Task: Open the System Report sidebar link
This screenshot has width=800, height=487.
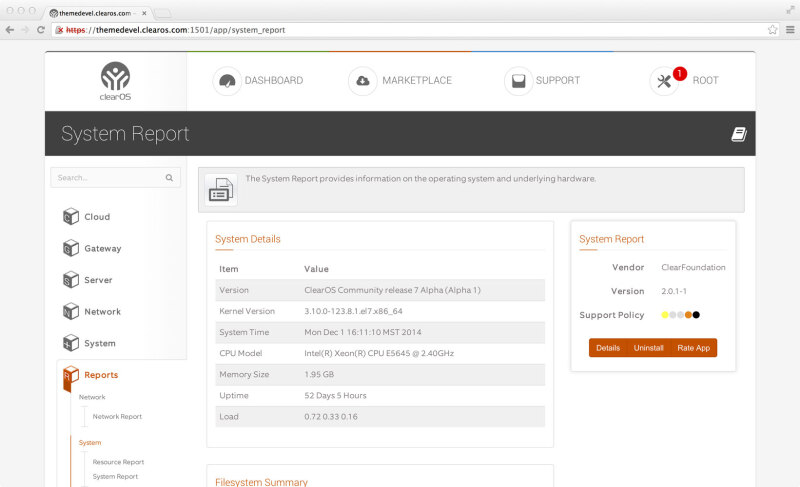Action: (x=115, y=476)
